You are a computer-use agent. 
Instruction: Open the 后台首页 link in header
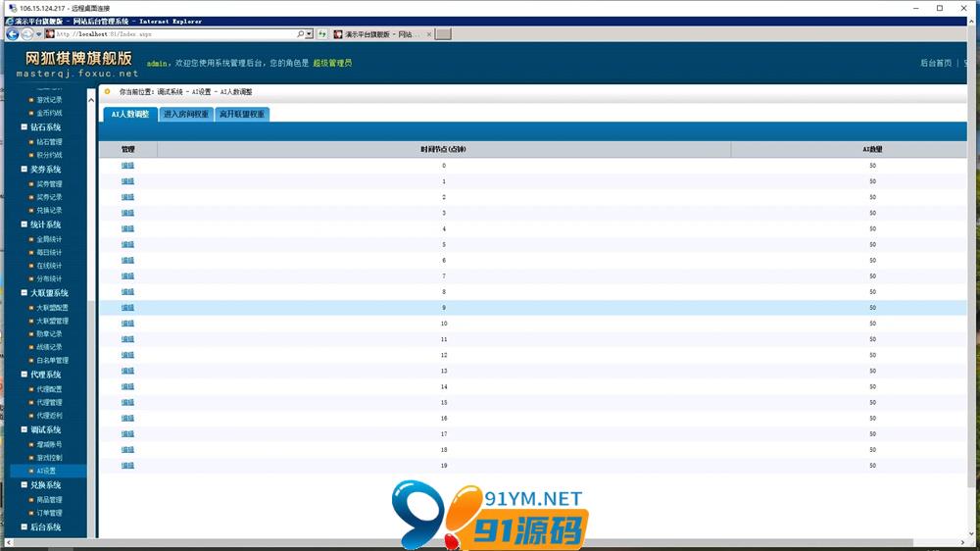coord(936,63)
